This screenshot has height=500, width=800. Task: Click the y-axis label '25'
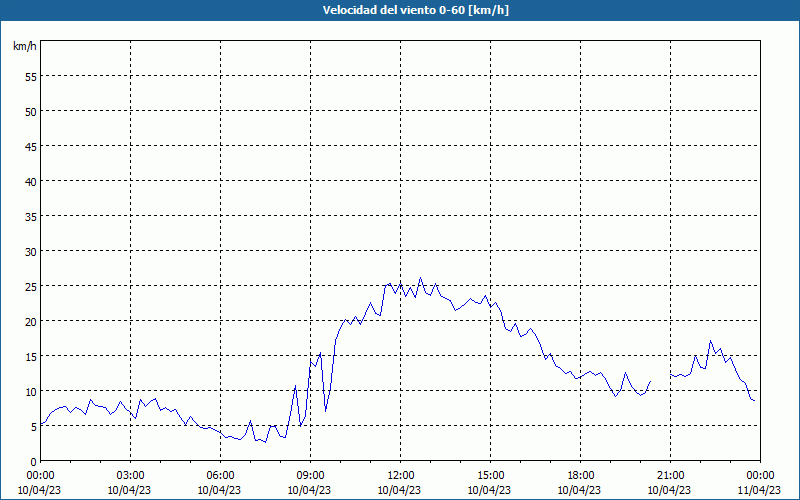pyautogui.click(x=31, y=286)
